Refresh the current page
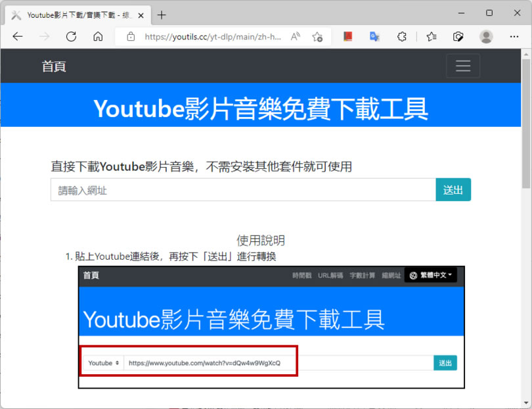532x409 pixels. 71,37
